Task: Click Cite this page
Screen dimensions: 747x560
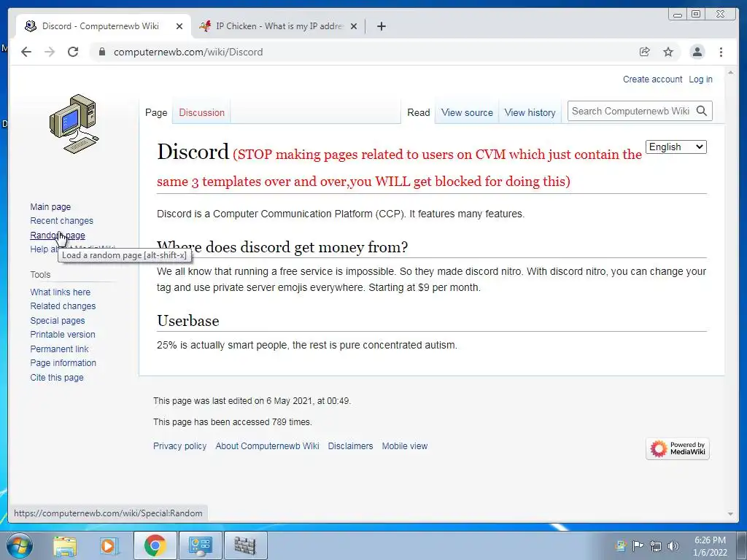Action: click(x=57, y=377)
